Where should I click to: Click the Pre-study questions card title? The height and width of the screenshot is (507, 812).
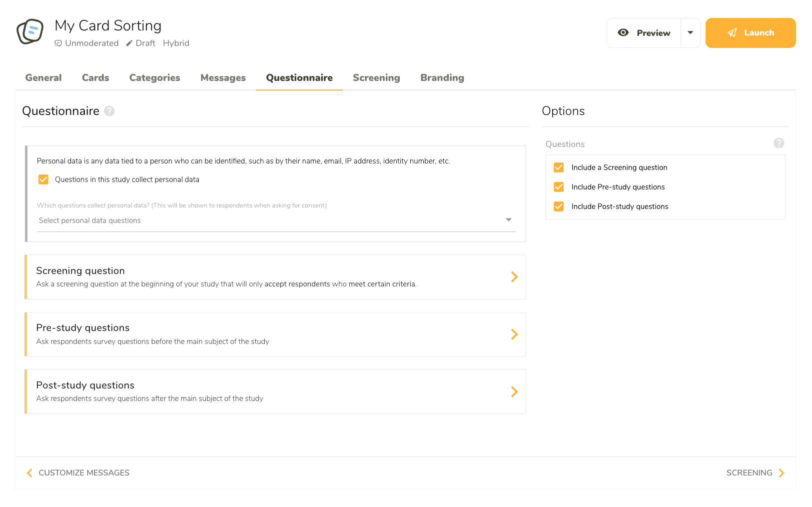(83, 328)
